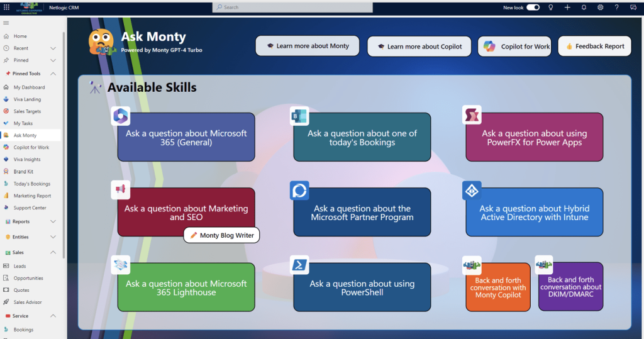Select Marketing Report in the sidebar
This screenshot has width=644, height=339.
pos(32,196)
